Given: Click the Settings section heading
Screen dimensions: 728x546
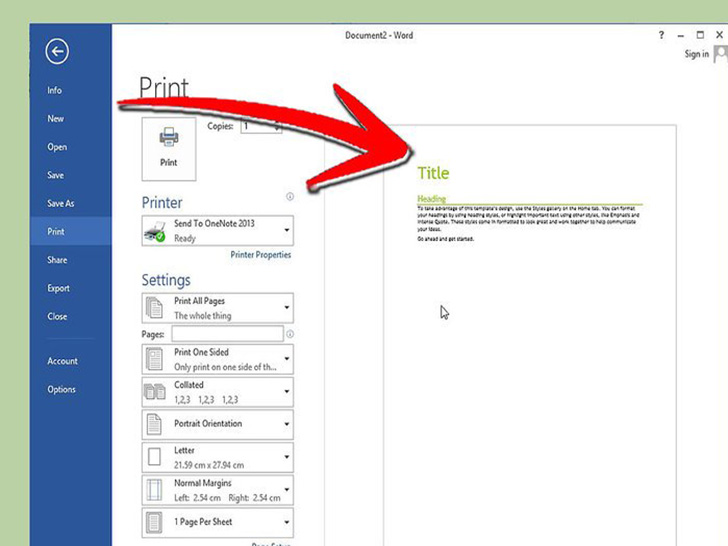Looking at the screenshot, I should click(x=166, y=280).
